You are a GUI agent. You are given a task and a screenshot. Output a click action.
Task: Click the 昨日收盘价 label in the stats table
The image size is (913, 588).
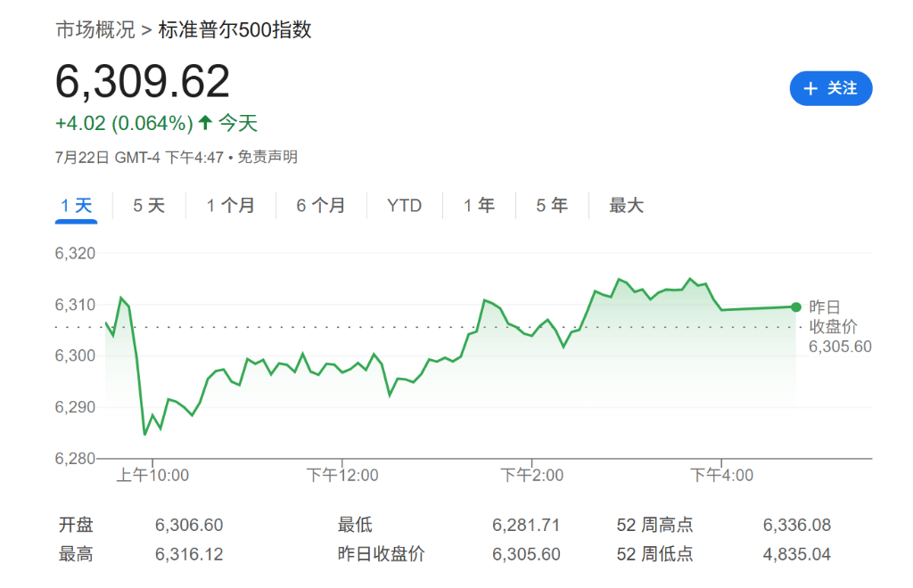[381, 554]
